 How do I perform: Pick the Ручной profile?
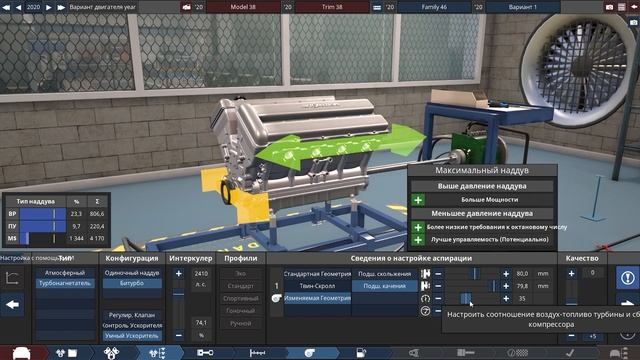tap(240, 323)
